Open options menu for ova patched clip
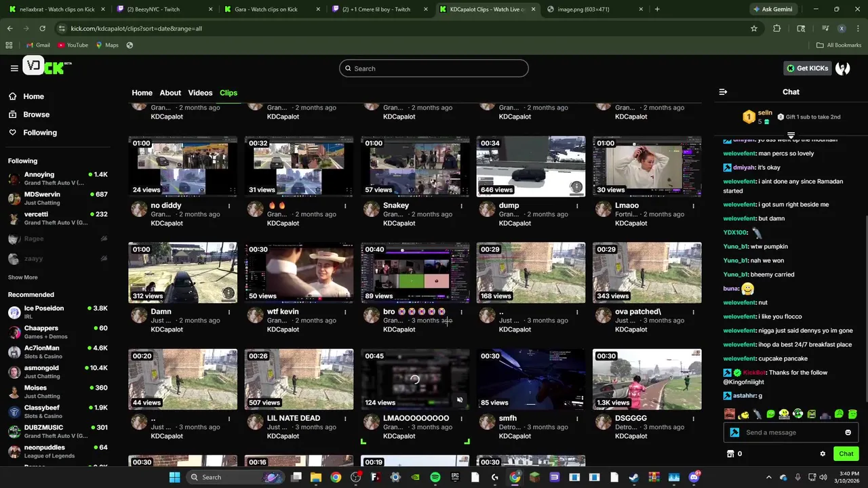The height and width of the screenshot is (488, 868). tap(694, 312)
